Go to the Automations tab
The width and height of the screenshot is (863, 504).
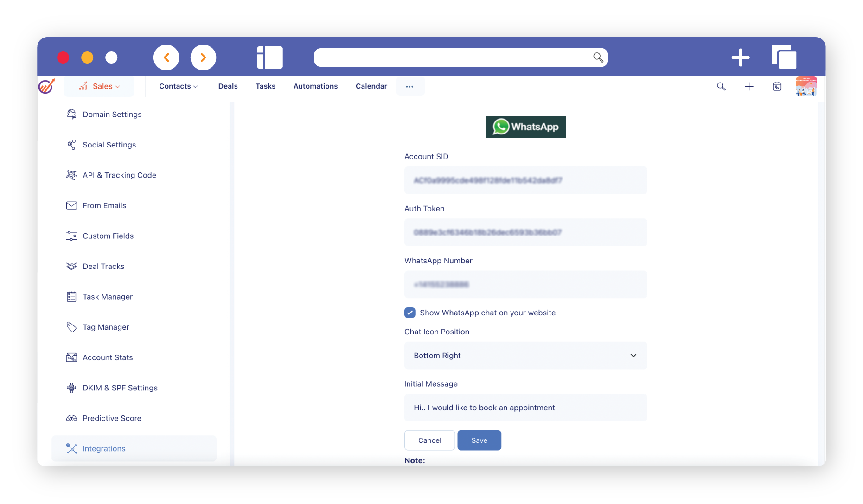point(315,86)
